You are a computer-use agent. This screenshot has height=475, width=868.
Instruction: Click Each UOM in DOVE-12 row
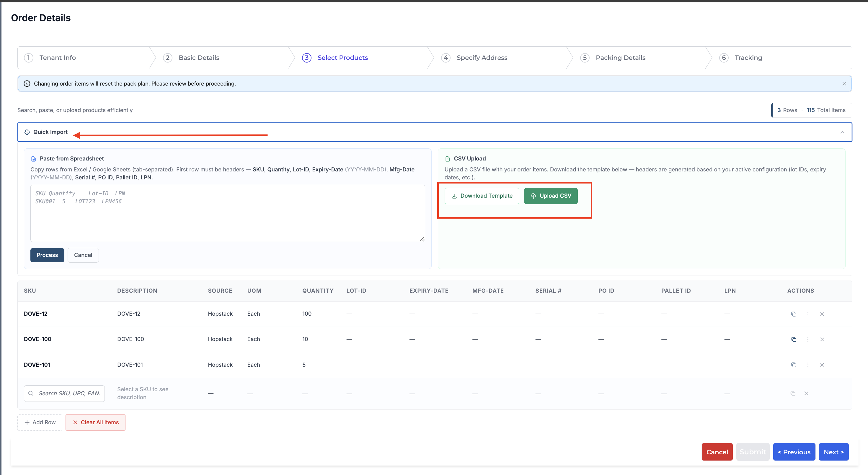(253, 314)
